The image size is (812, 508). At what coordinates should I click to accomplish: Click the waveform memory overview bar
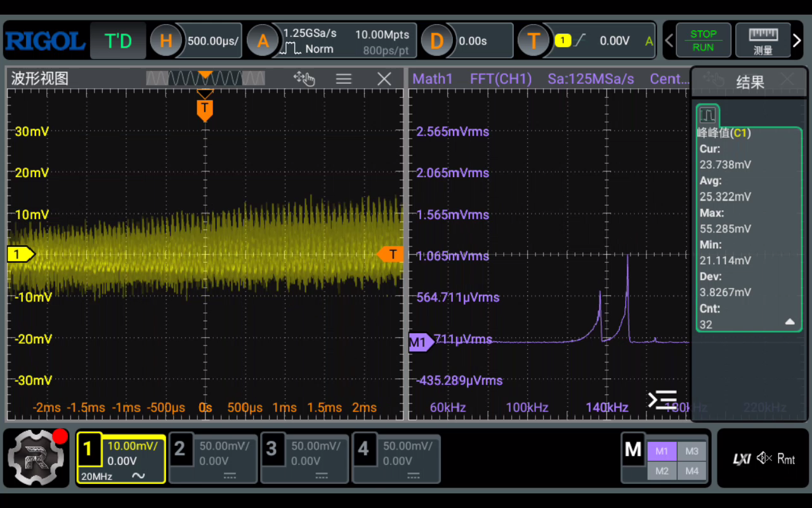pos(206,78)
